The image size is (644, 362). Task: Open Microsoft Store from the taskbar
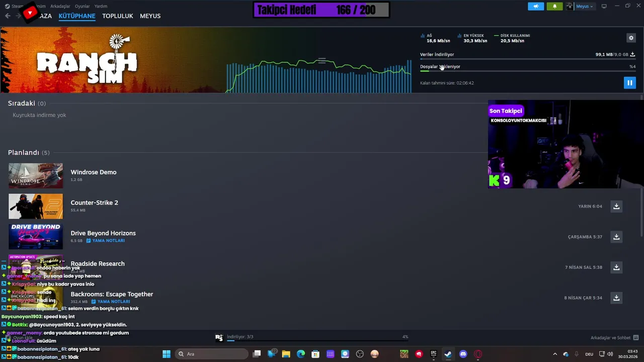(x=315, y=354)
